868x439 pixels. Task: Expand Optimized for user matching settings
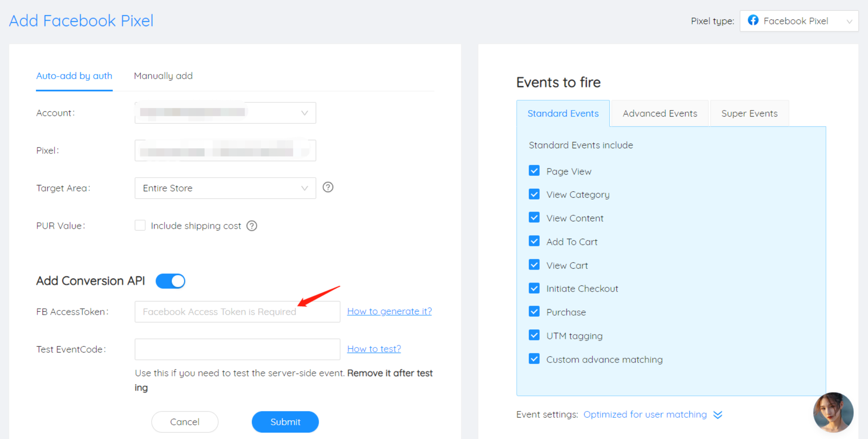tap(645, 414)
